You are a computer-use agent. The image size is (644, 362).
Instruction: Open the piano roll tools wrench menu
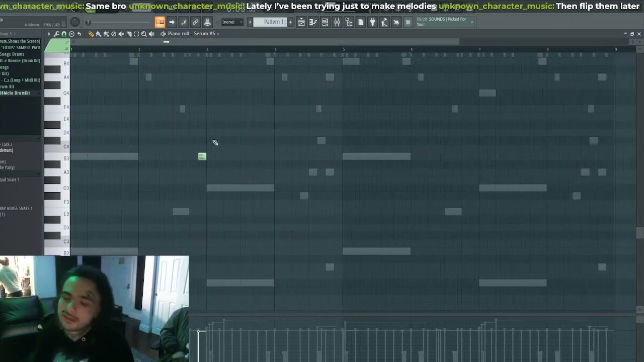pos(56,34)
